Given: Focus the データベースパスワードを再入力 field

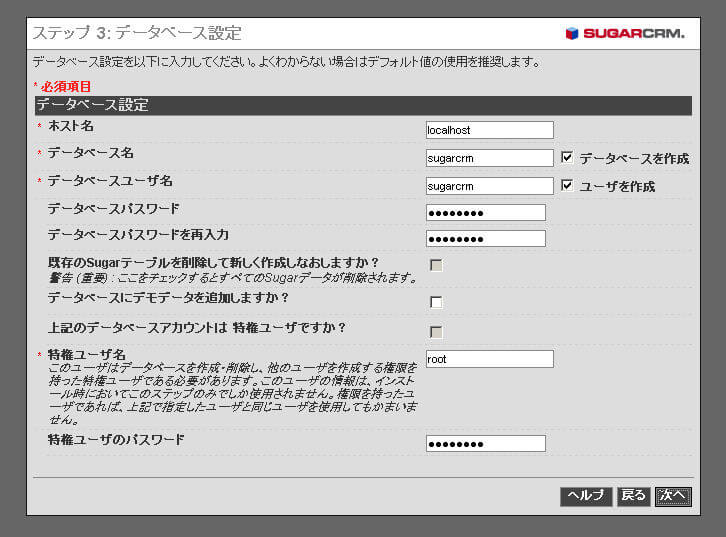Looking at the screenshot, I should (485, 238).
